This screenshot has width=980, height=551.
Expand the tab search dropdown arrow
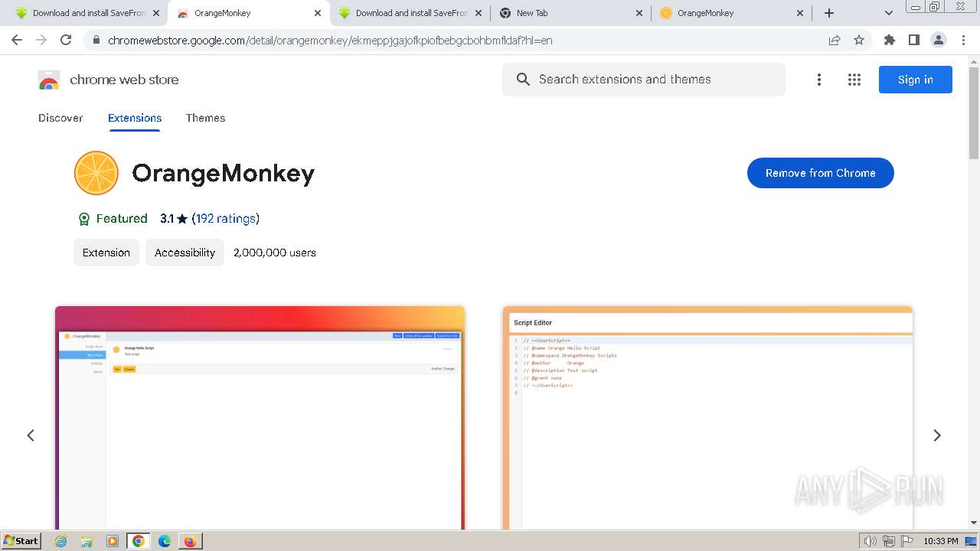point(888,13)
